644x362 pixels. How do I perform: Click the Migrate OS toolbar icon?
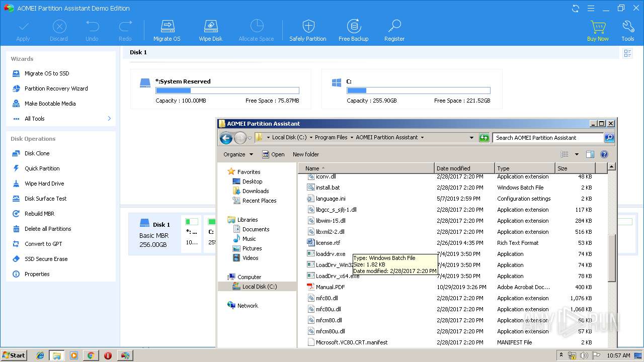167,31
